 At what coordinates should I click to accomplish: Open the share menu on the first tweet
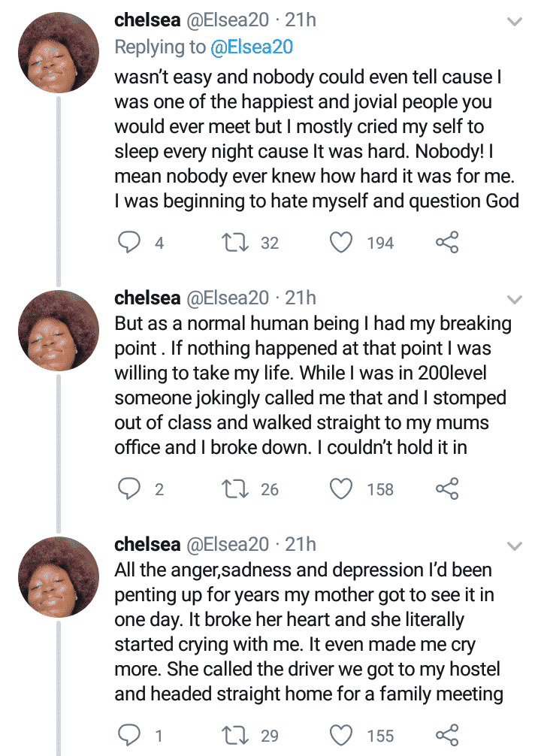coord(446,242)
